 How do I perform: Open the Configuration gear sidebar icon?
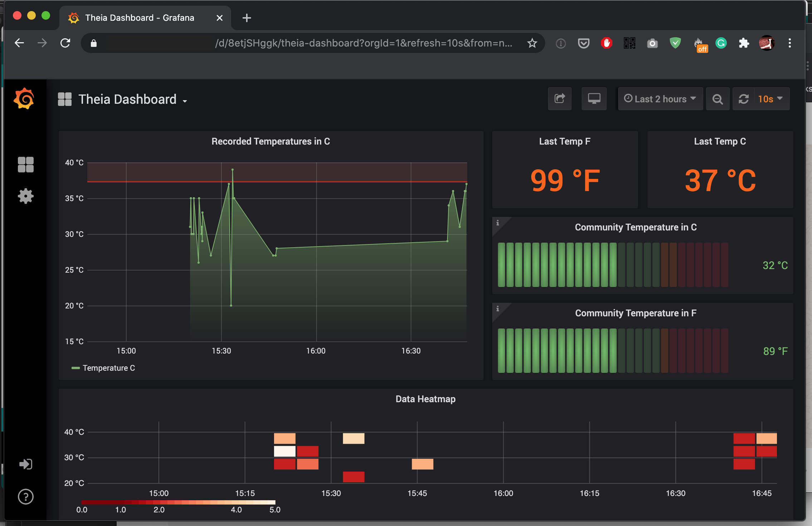click(x=26, y=196)
